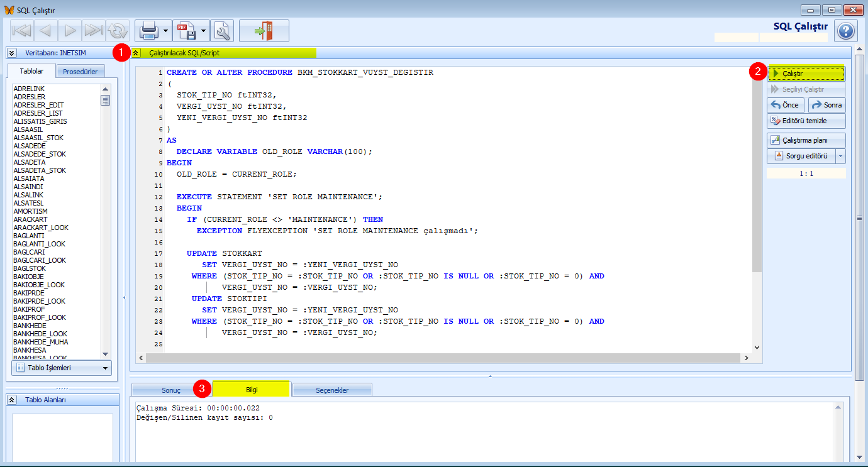Click the printer icon in toolbar
Screen dimensions: 868x467
coord(148,30)
